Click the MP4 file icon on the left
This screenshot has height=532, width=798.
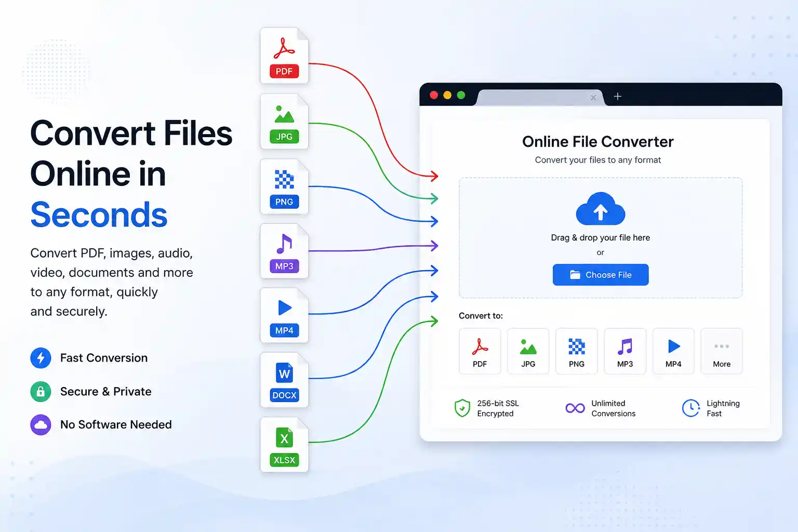pos(284,316)
